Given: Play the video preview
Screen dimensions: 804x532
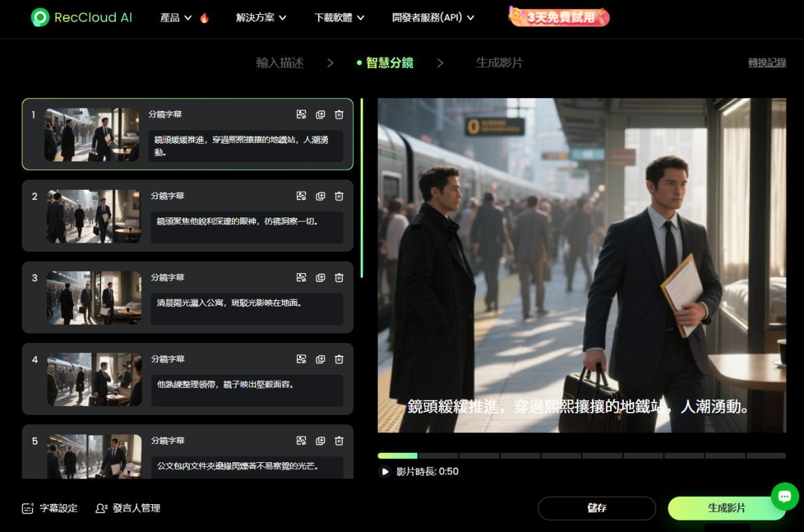Looking at the screenshot, I should tap(385, 472).
